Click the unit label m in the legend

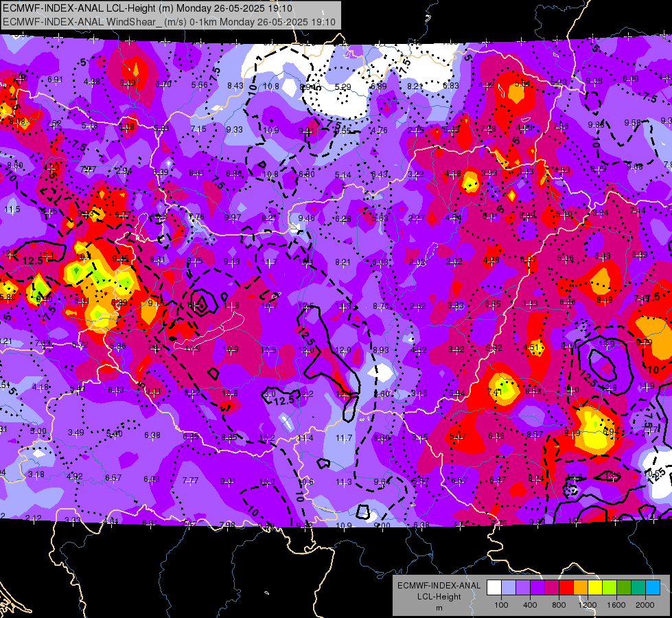click(x=439, y=608)
